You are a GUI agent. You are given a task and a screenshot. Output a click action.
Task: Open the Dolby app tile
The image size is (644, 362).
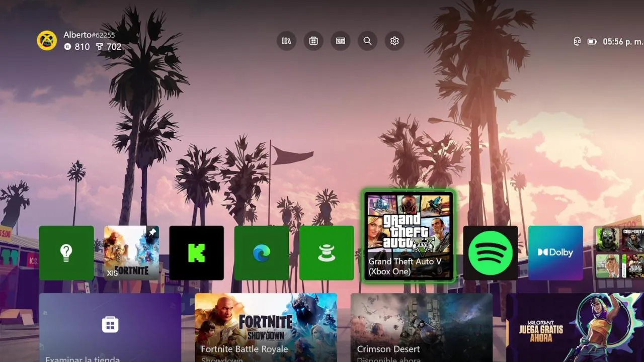pyautogui.click(x=555, y=253)
